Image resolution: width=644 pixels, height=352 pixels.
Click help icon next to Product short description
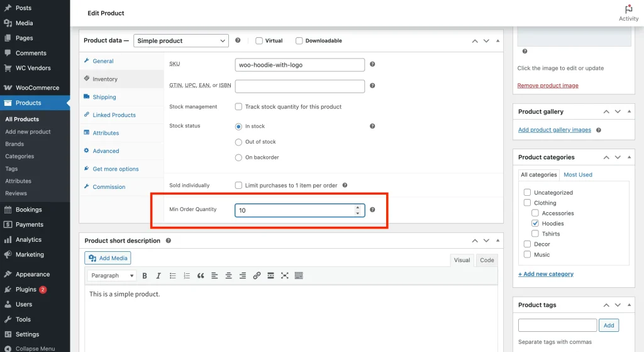tap(169, 241)
